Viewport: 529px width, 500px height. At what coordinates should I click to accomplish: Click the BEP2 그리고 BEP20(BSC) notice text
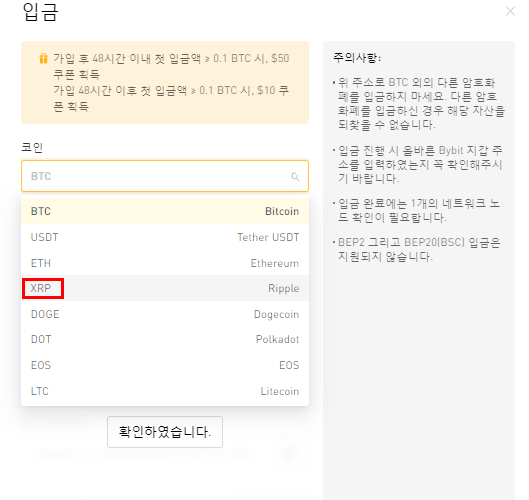tap(419, 250)
